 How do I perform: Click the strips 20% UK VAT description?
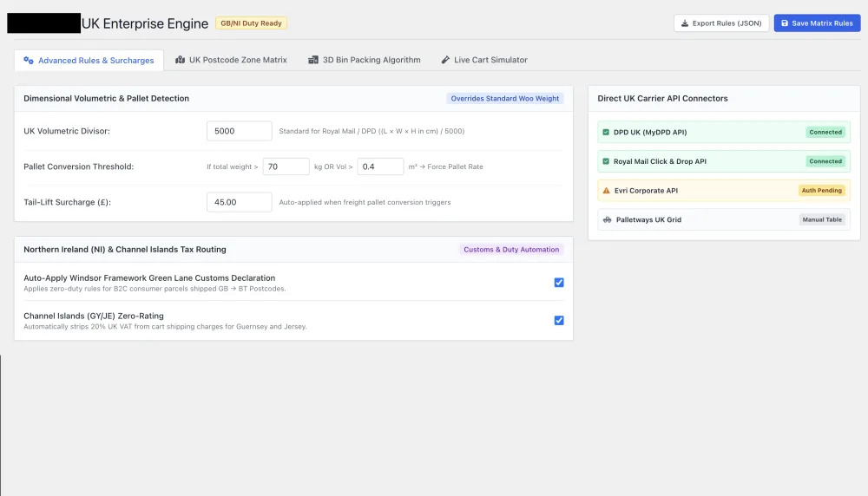165,326
